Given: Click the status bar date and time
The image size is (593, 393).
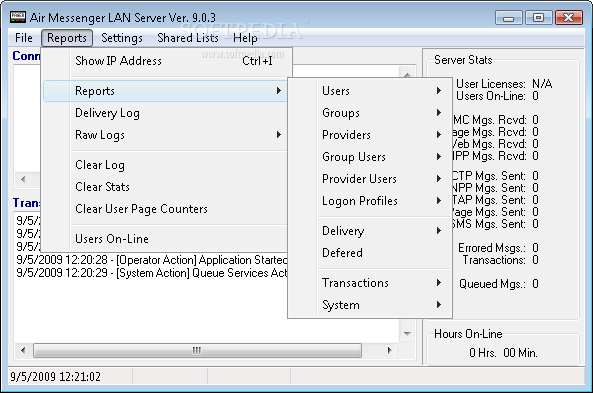Looking at the screenshot, I should pyautogui.click(x=55, y=377).
